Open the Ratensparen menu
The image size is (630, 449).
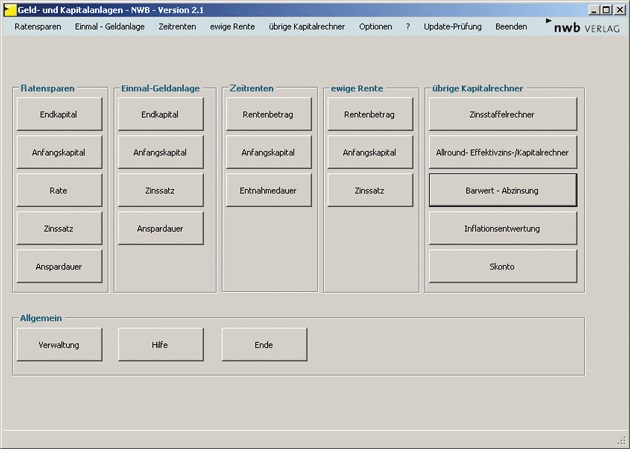coord(38,27)
